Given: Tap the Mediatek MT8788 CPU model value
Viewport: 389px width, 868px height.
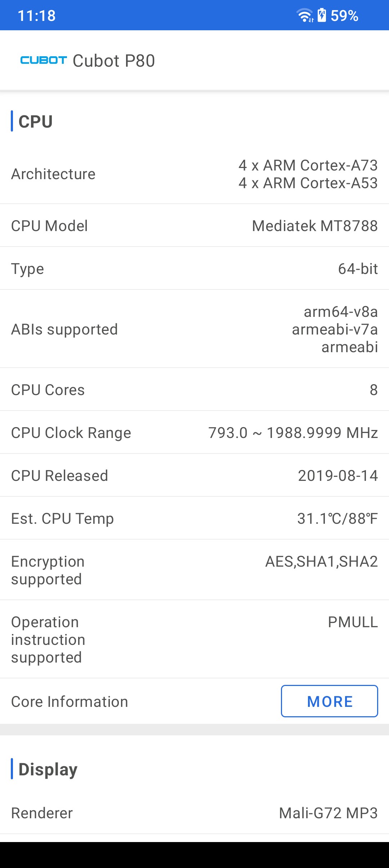Looking at the screenshot, I should [x=315, y=226].
